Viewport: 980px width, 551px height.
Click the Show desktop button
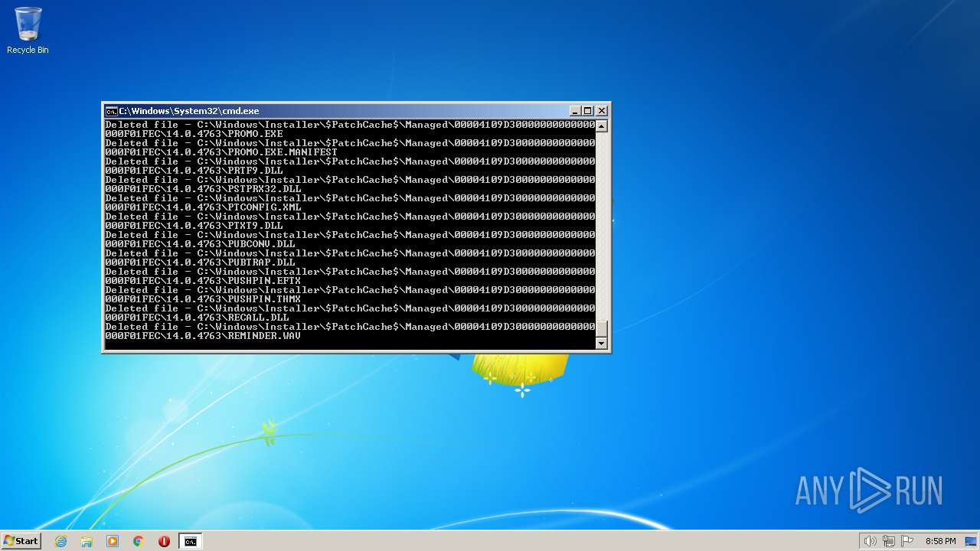tap(971, 541)
